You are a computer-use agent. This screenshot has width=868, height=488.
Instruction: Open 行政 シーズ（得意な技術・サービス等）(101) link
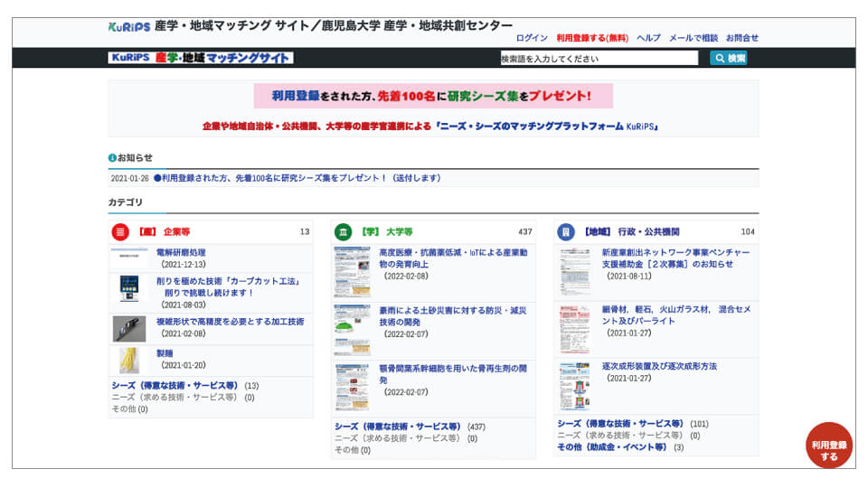[x=620, y=424]
